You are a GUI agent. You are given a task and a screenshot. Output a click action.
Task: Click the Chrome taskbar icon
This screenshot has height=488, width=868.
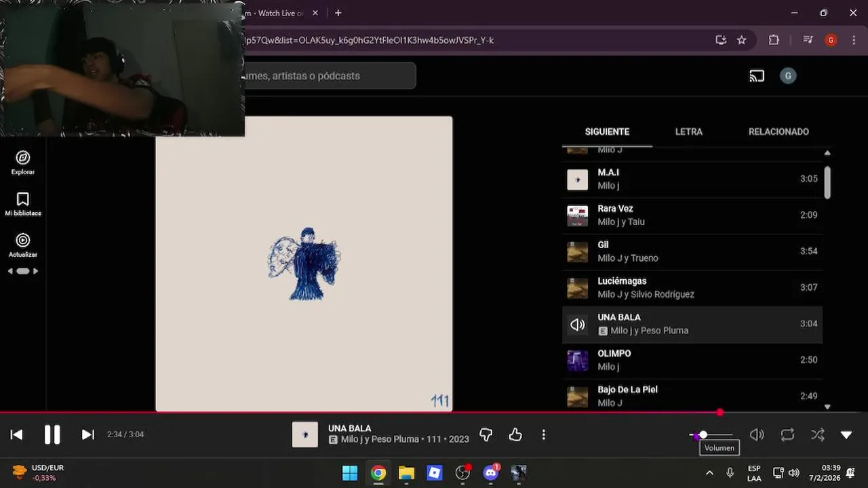[x=378, y=473]
